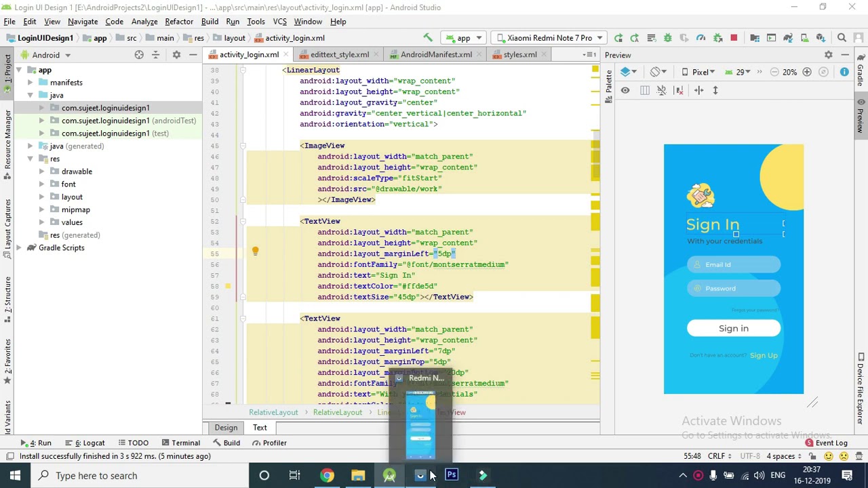Screen dimensions: 868x488
Task: Switch to the Design editor tab
Action: coord(226,428)
